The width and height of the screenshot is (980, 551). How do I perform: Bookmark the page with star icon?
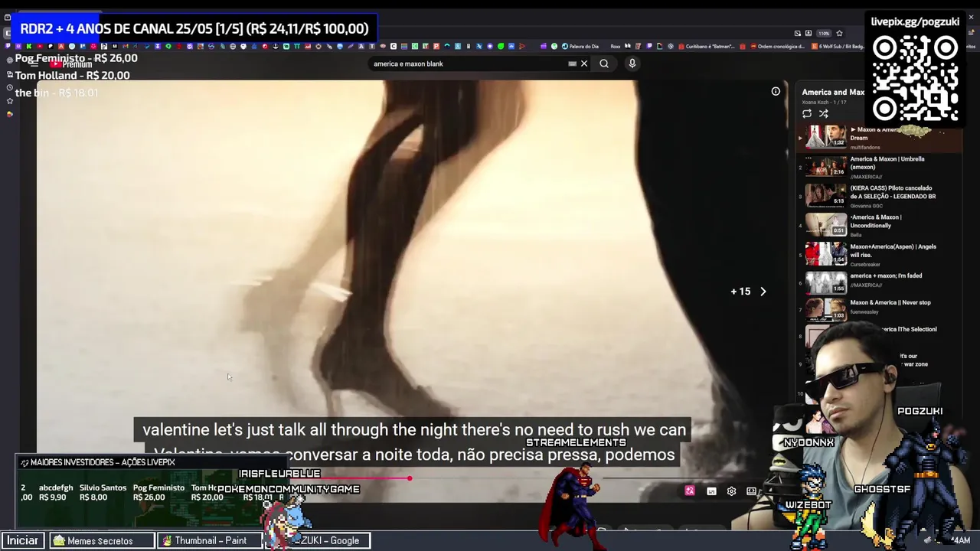click(x=839, y=34)
